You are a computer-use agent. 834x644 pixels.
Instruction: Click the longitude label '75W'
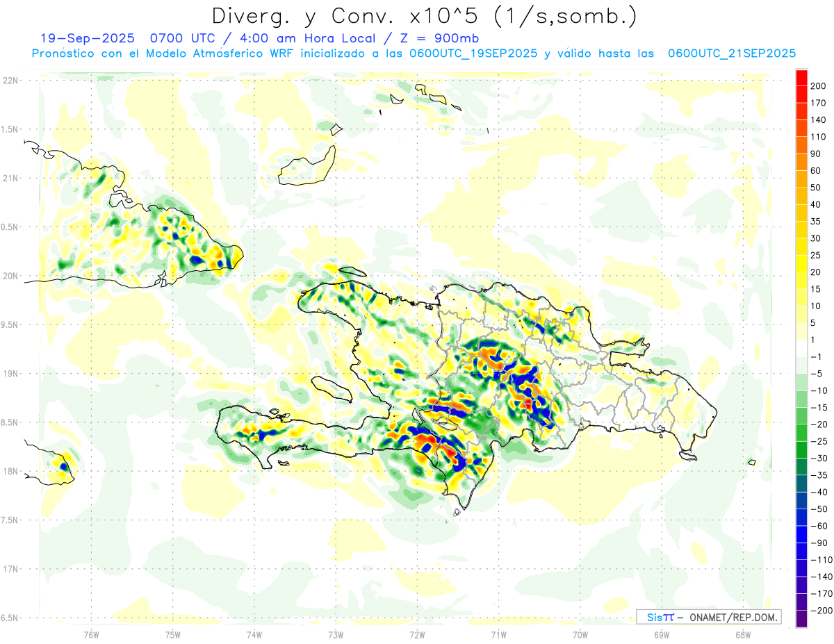pos(172,635)
